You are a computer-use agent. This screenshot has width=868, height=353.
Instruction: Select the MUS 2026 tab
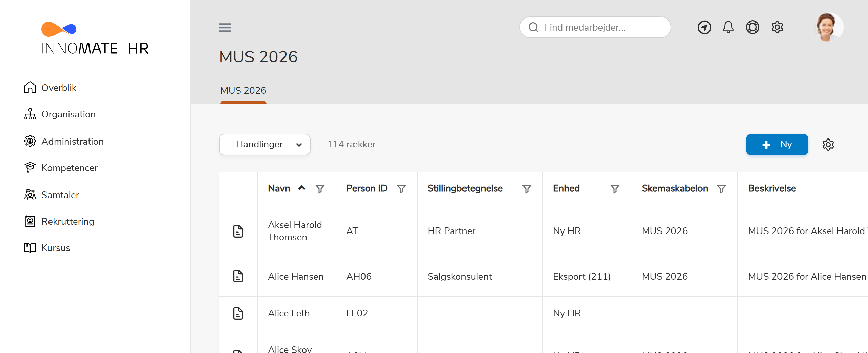point(243,90)
